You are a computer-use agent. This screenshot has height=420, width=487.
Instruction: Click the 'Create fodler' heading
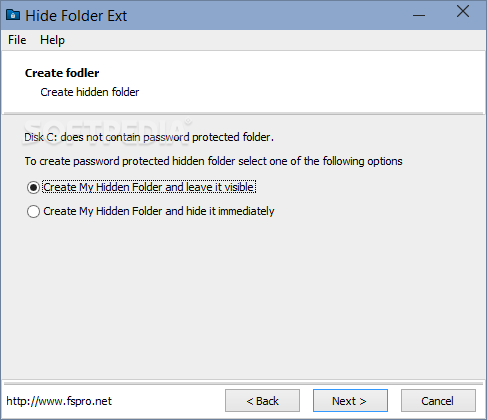click(x=62, y=73)
